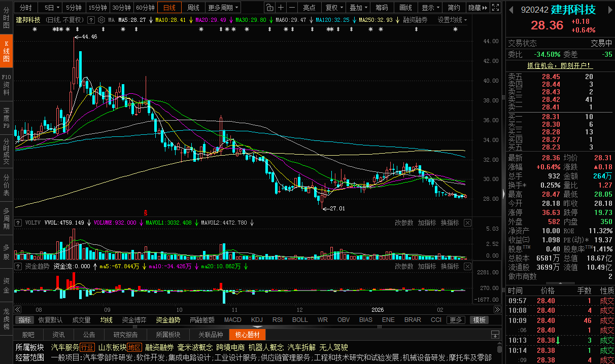Switch to 周线 weekly tab
Image resolution: width=615 pixels, height=364 pixels.
[193, 8]
